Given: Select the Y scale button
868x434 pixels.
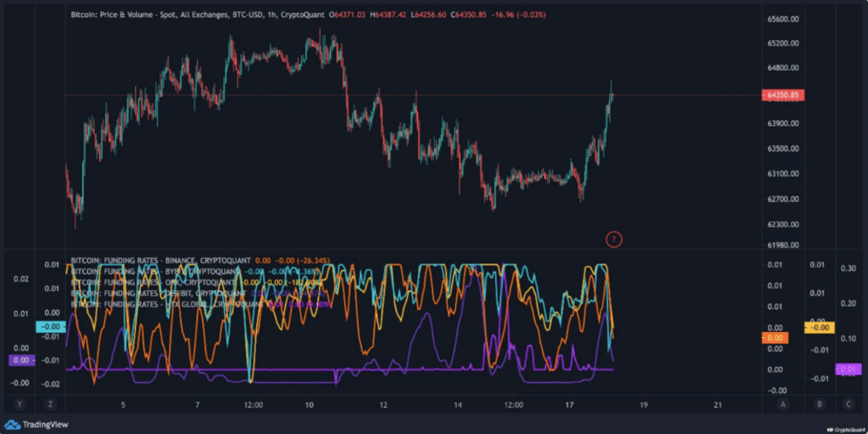Looking at the screenshot, I should pyautogui.click(x=20, y=404).
